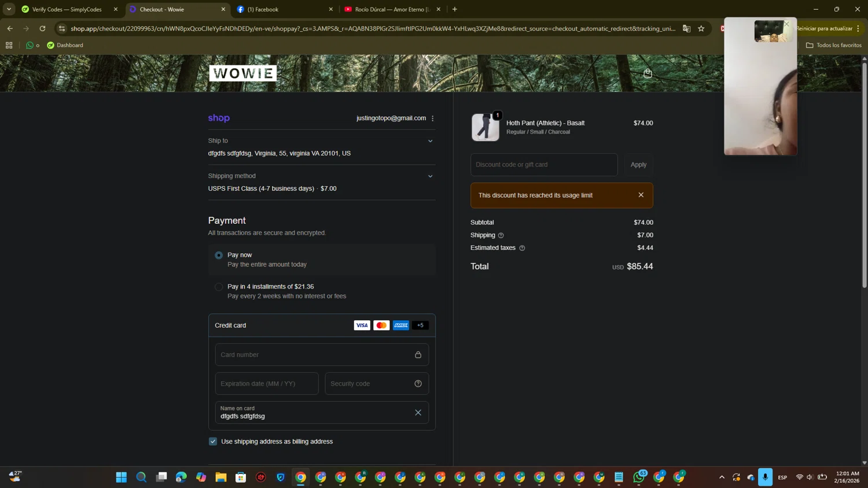868x488 pixels.
Task: Switch to the Rocío Dúrcal — Amor Eterno tab
Action: coord(392,9)
